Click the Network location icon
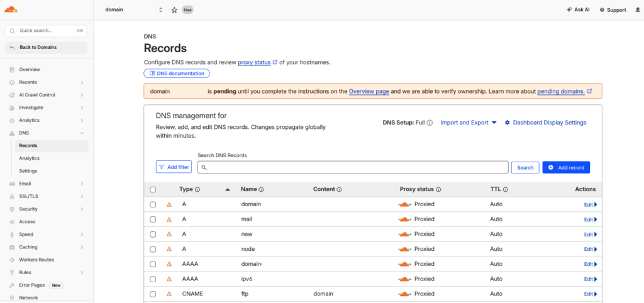644x303 pixels. point(12,298)
